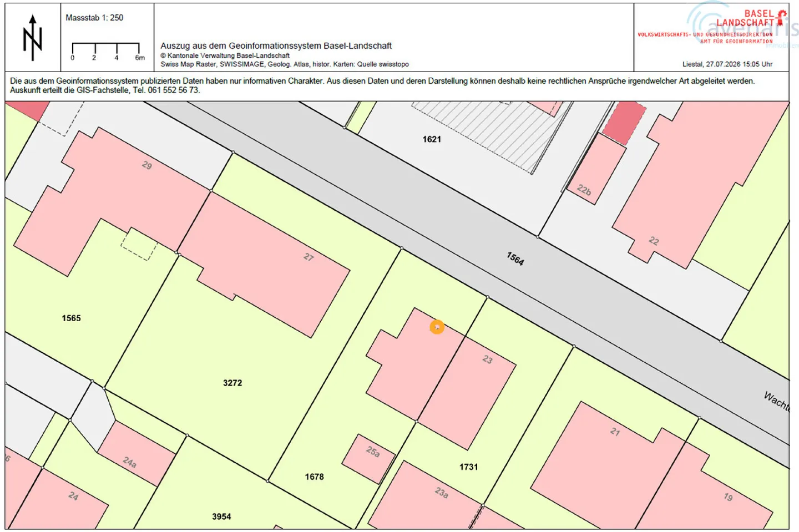Click house number 22 label

point(654,241)
